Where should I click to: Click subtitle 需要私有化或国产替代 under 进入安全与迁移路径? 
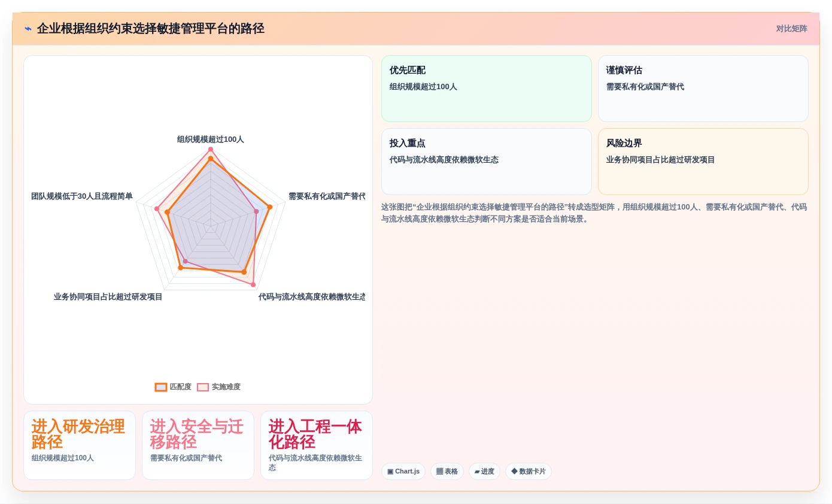click(186, 458)
